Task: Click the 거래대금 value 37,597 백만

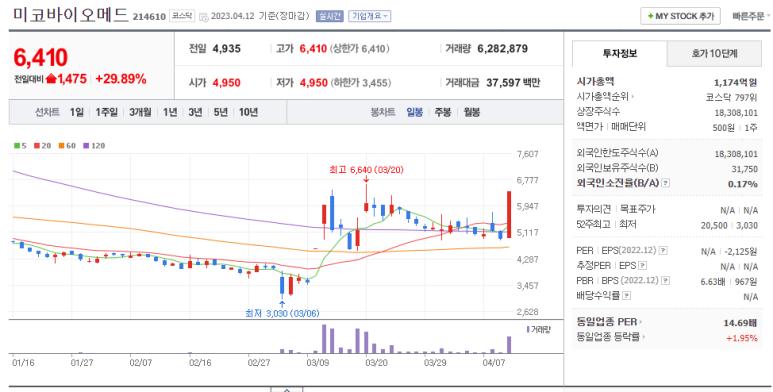Action: click(513, 82)
